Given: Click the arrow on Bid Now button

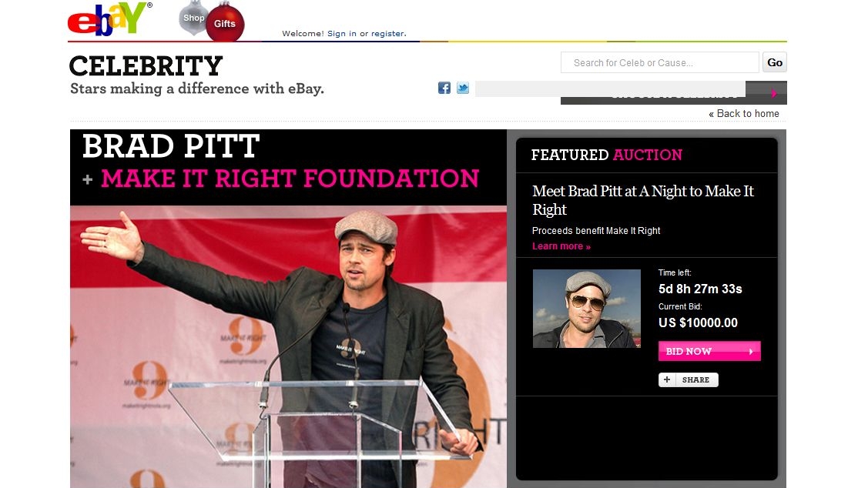Looking at the screenshot, I should pyautogui.click(x=751, y=351).
